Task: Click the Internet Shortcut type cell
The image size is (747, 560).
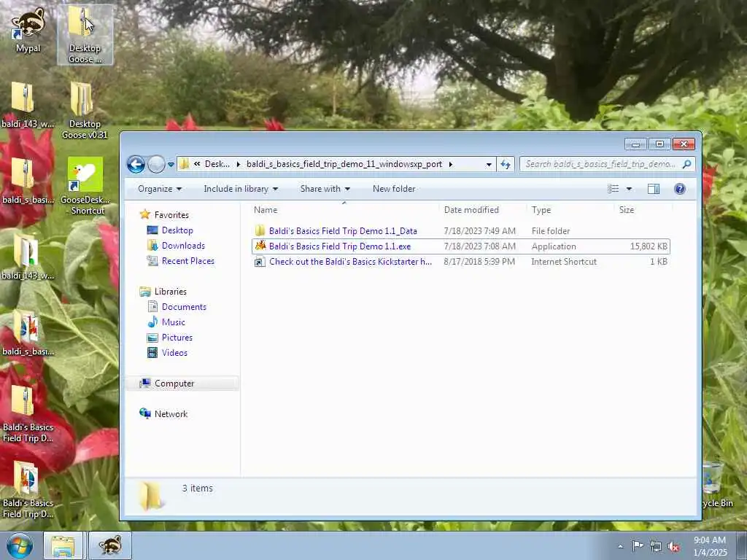Action: (564, 262)
